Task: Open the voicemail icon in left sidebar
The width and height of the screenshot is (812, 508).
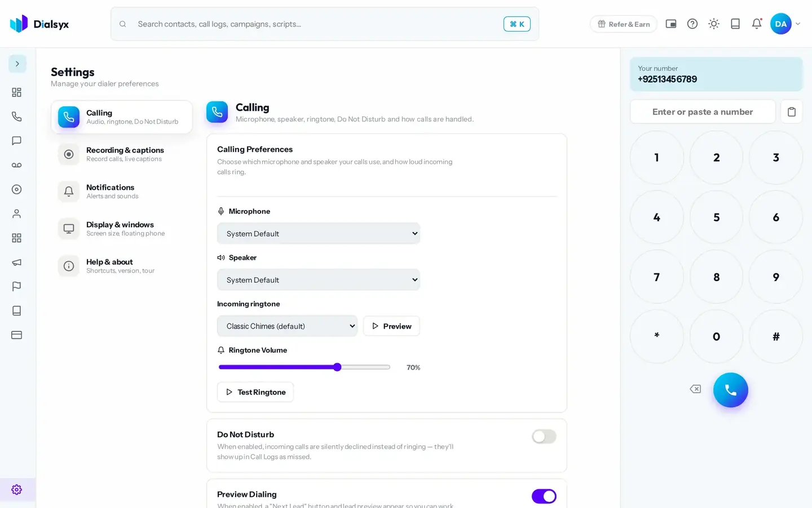Action: pos(17,165)
